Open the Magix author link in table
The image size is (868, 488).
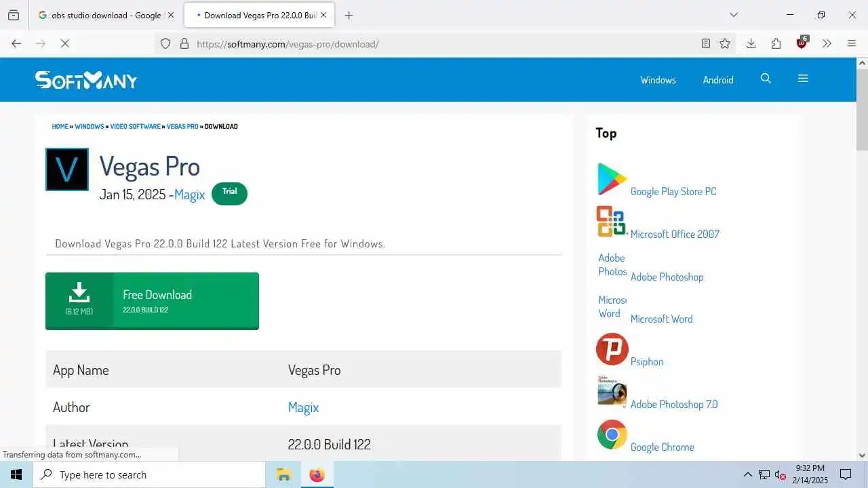point(303,407)
